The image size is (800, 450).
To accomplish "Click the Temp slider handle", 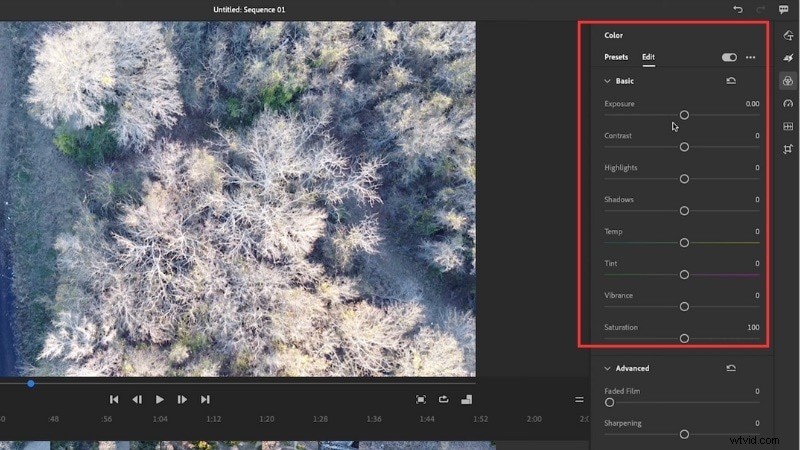I will click(x=684, y=242).
